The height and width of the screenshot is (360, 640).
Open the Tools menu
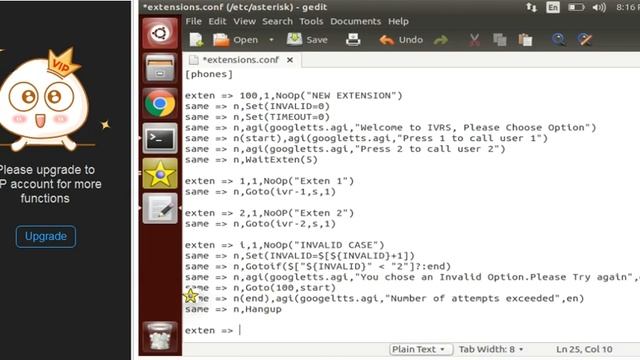coord(311,21)
